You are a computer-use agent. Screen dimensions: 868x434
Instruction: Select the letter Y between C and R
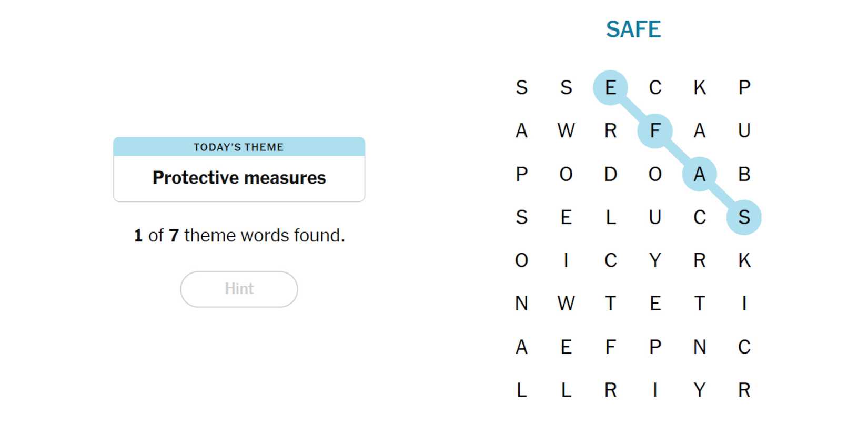[655, 260]
